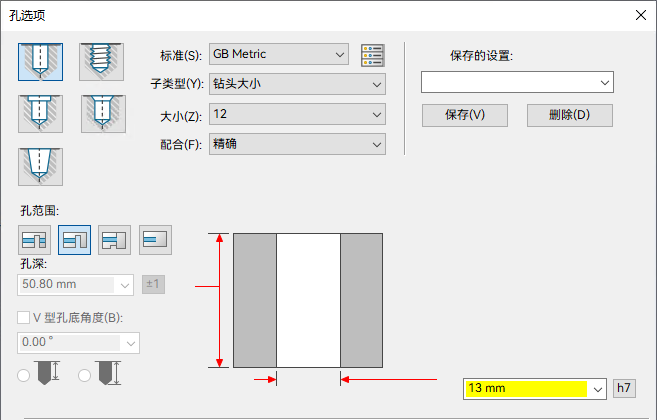Viewport: 657px width, 420px height.
Task: Select the second V-bottom depth radio button
Action: tap(84, 375)
